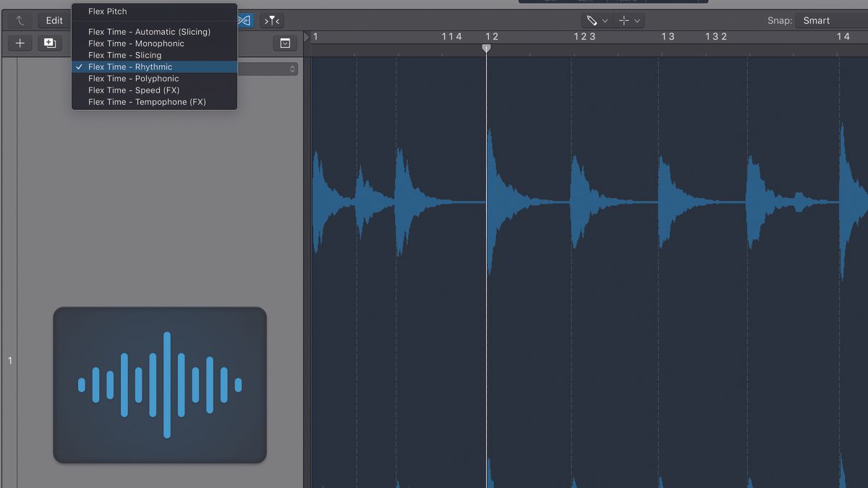Select the checked Flex Time - Rhythmic option
The width and height of the screenshot is (868, 488).
pos(132,67)
